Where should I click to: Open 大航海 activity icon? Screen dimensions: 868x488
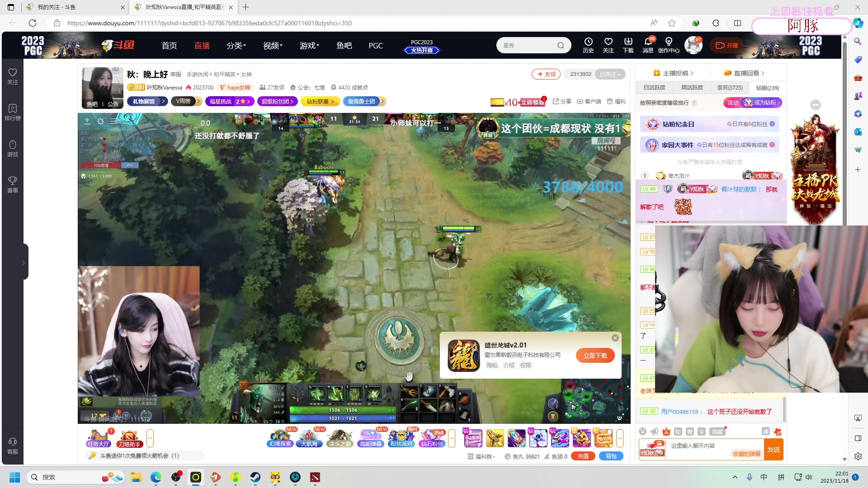[x=310, y=438]
